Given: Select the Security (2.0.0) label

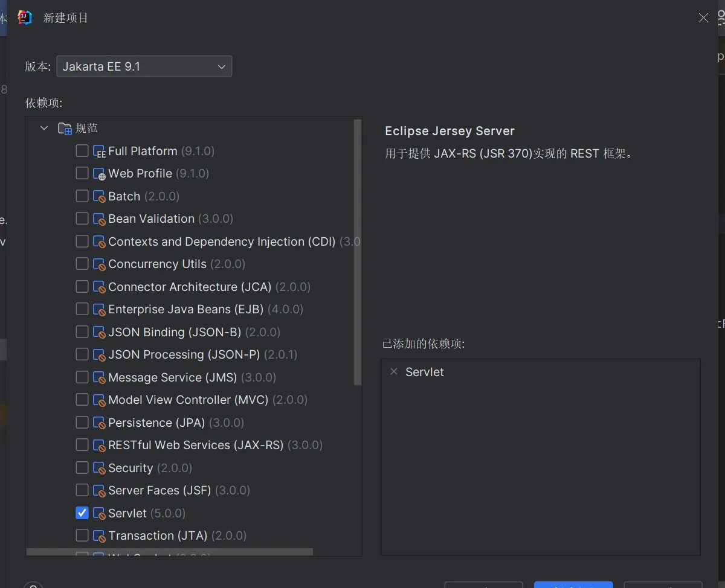Looking at the screenshot, I should pos(150,468).
